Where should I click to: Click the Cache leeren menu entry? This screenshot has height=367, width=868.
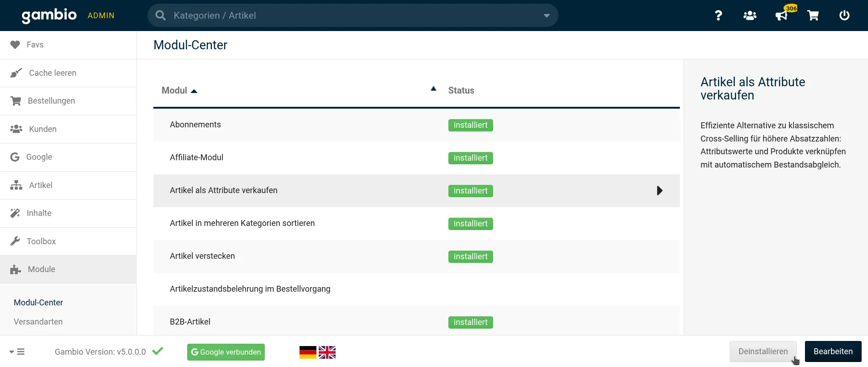(53, 73)
